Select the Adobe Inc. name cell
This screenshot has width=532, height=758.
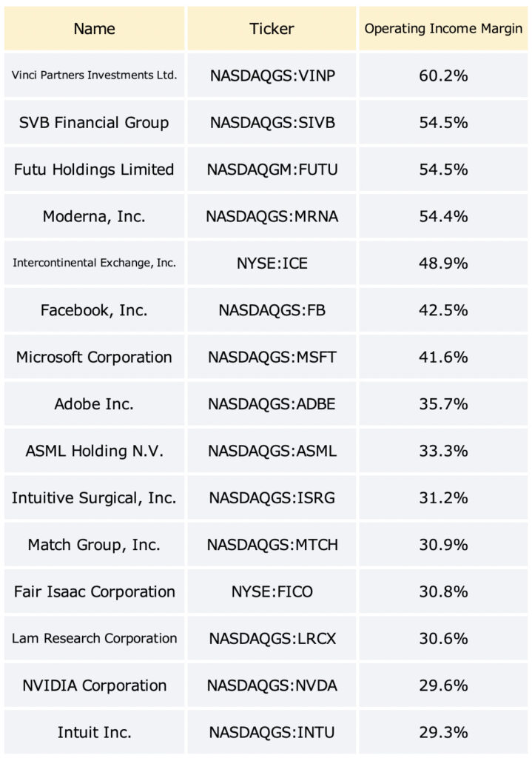point(94,403)
